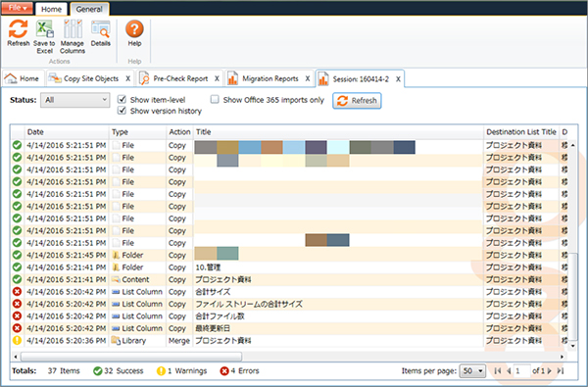Click the Refresh ribbon icon
588x387 pixels.
pos(18,33)
